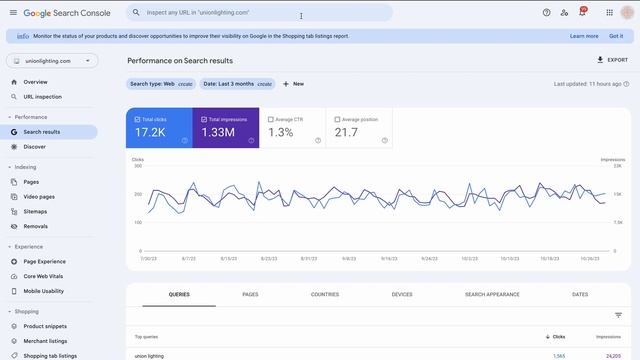
Task: Enable the Average CTR checkbox
Action: point(270,120)
